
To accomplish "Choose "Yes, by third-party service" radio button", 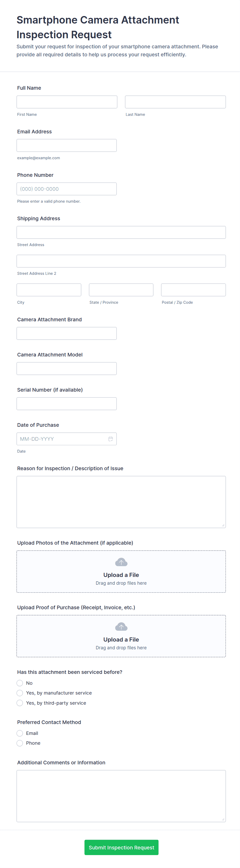I will (20, 703).
